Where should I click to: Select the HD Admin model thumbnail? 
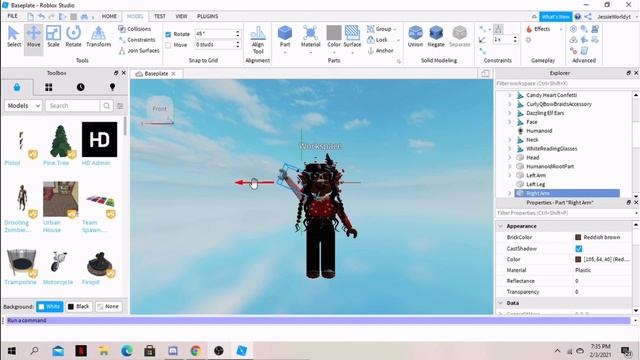99,139
